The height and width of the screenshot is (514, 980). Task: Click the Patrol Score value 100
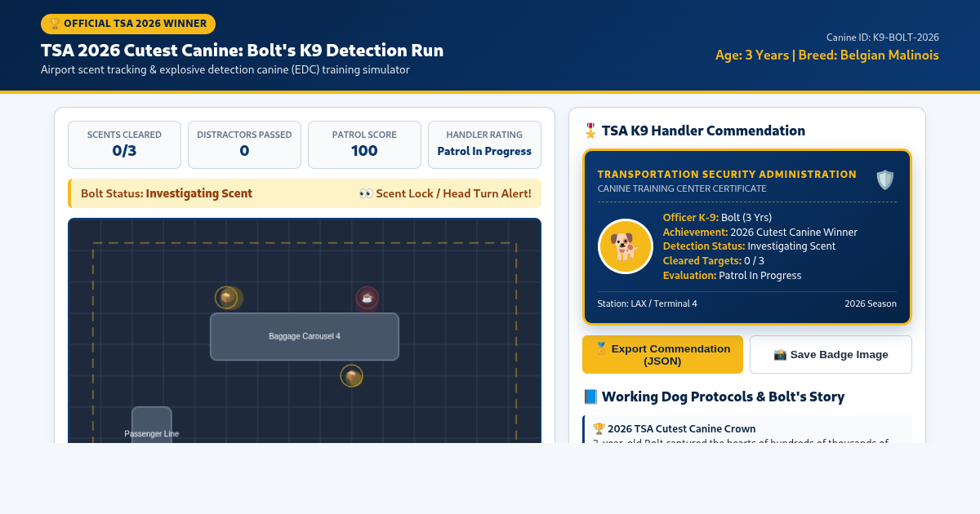point(364,151)
